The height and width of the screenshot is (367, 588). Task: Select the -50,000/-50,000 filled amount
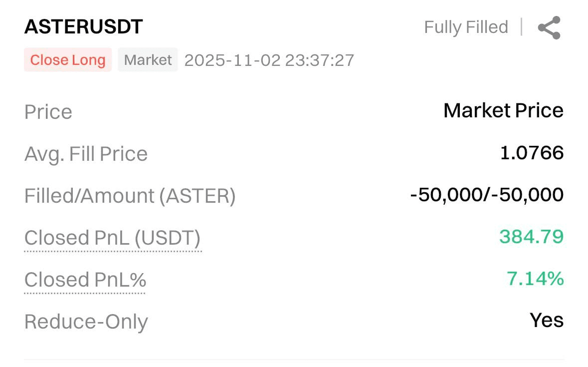point(487,195)
